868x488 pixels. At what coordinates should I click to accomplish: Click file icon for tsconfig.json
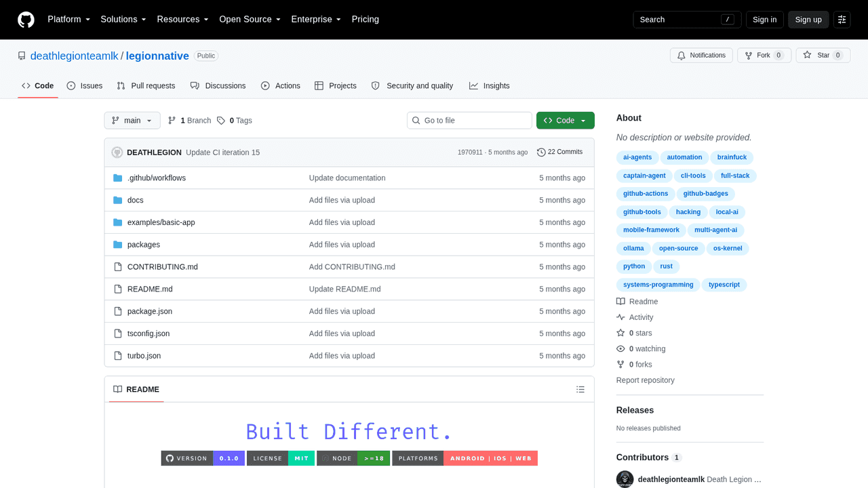(x=118, y=333)
